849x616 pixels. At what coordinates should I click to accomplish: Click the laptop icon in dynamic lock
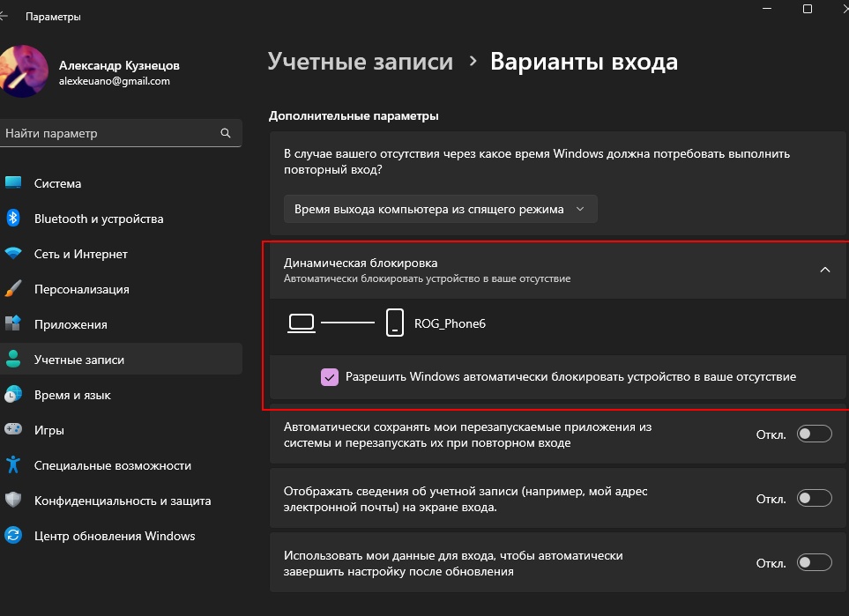coord(302,323)
